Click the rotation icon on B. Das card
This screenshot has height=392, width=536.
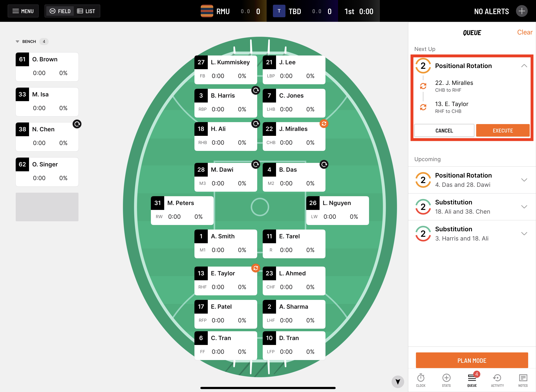pos(324,164)
